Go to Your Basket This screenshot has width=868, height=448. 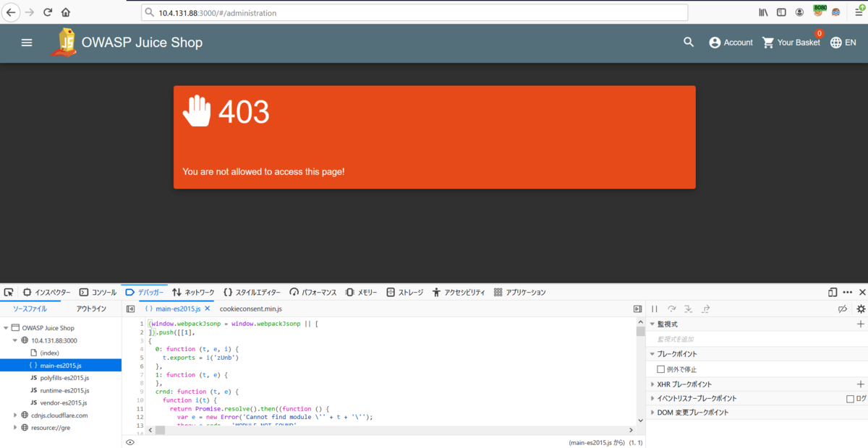pos(791,43)
